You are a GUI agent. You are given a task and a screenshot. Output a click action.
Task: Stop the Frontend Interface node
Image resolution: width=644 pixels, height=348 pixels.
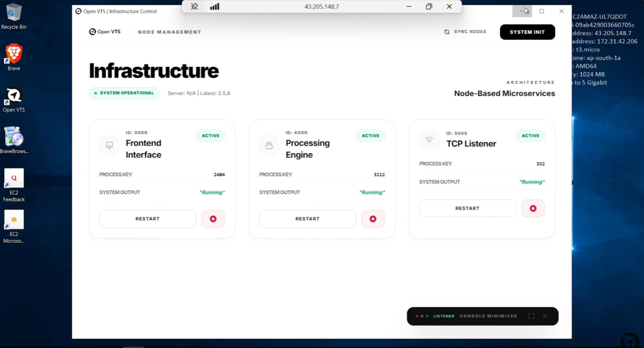(213, 219)
